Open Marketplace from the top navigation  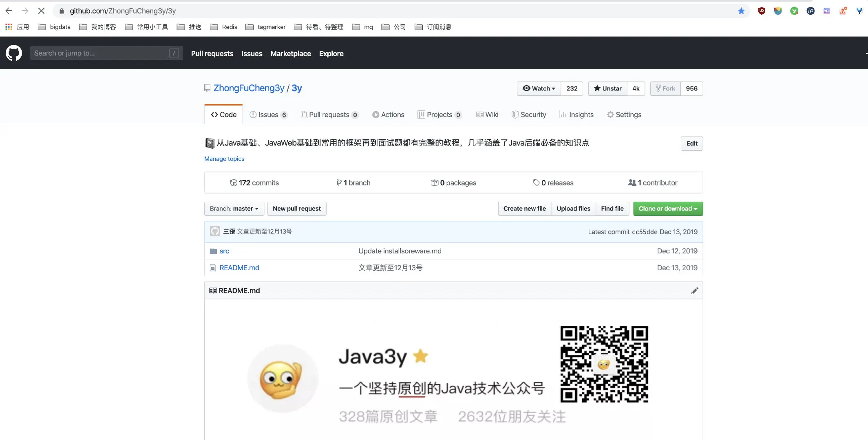[x=290, y=53]
